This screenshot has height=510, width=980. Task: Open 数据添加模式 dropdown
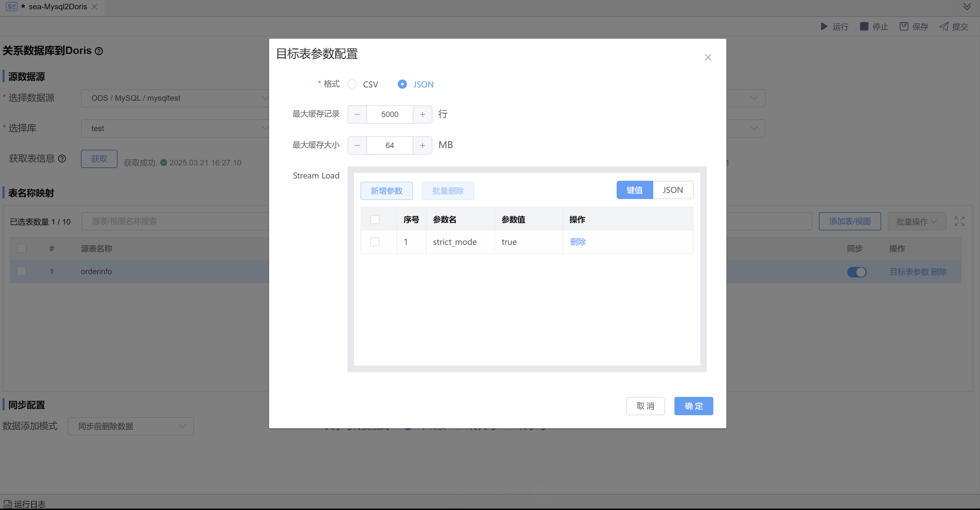pyautogui.click(x=130, y=426)
